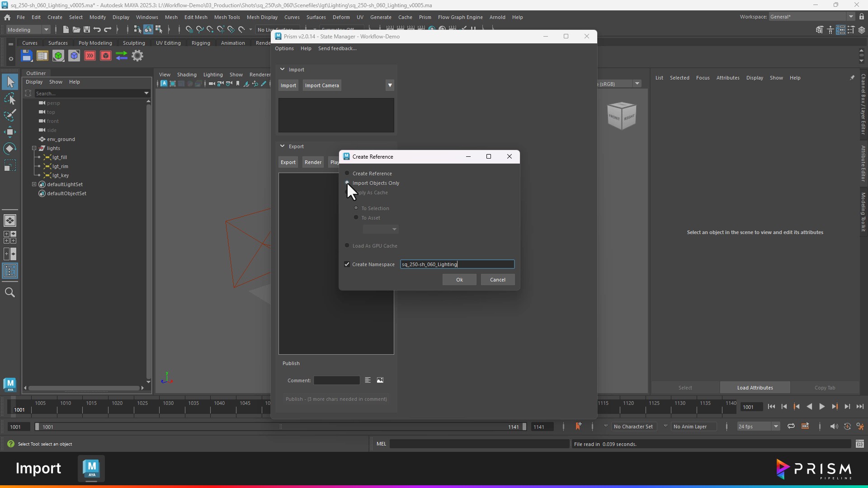Open the script editor icon
Viewport: 868px width, 488px height.
point(860,444)
